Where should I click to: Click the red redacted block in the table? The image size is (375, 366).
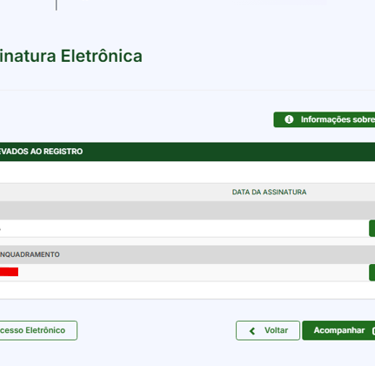tap(9, 272)
